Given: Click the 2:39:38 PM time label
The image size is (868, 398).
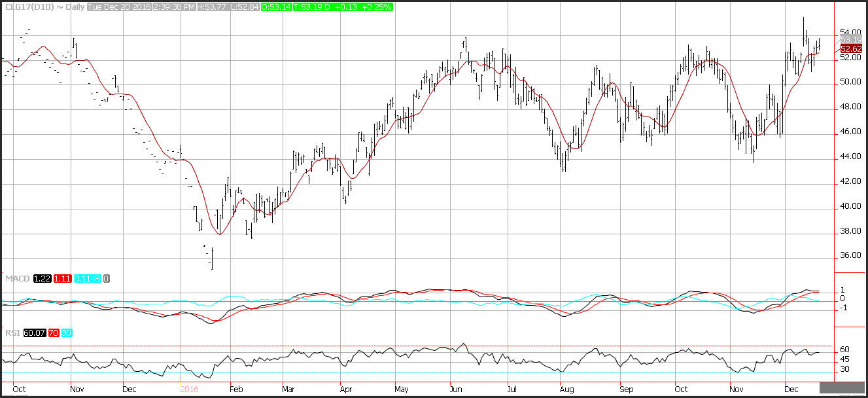Looking at the screenshot, I should (177, 7).
